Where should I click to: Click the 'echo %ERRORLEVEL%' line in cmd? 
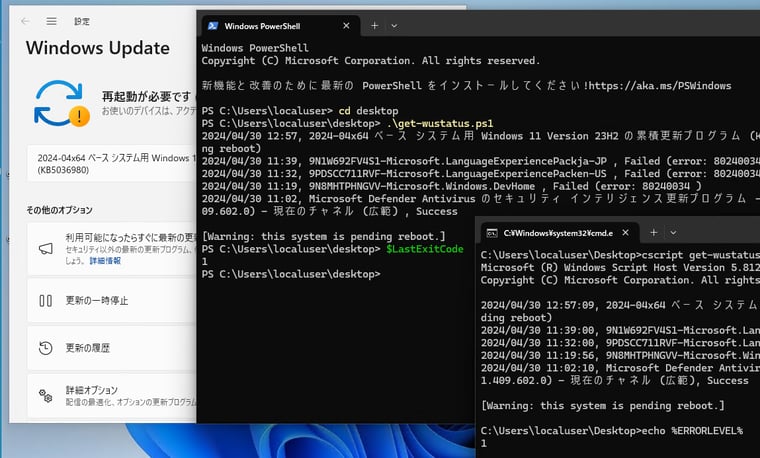612,431
